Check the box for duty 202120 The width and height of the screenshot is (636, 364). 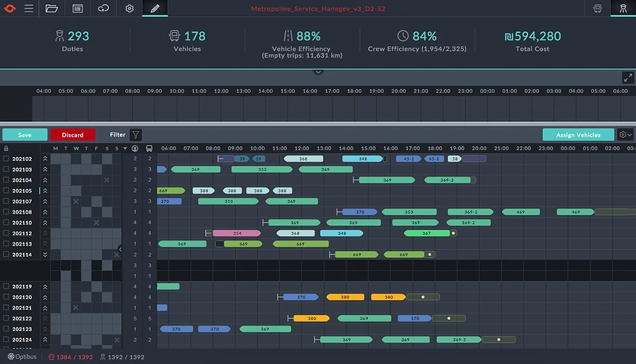click(x=6, y=297)
